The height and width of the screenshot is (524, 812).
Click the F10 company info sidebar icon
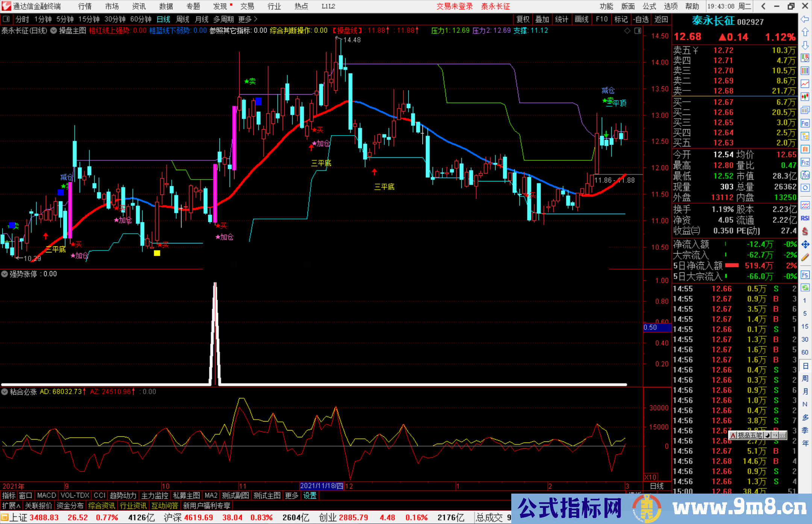point(805,123)
